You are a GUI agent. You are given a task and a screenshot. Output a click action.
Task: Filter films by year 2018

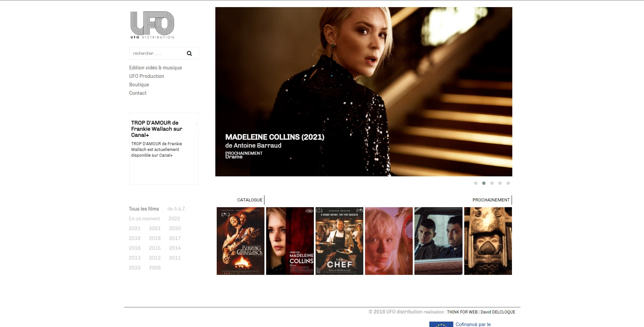[x=155, y=238]
